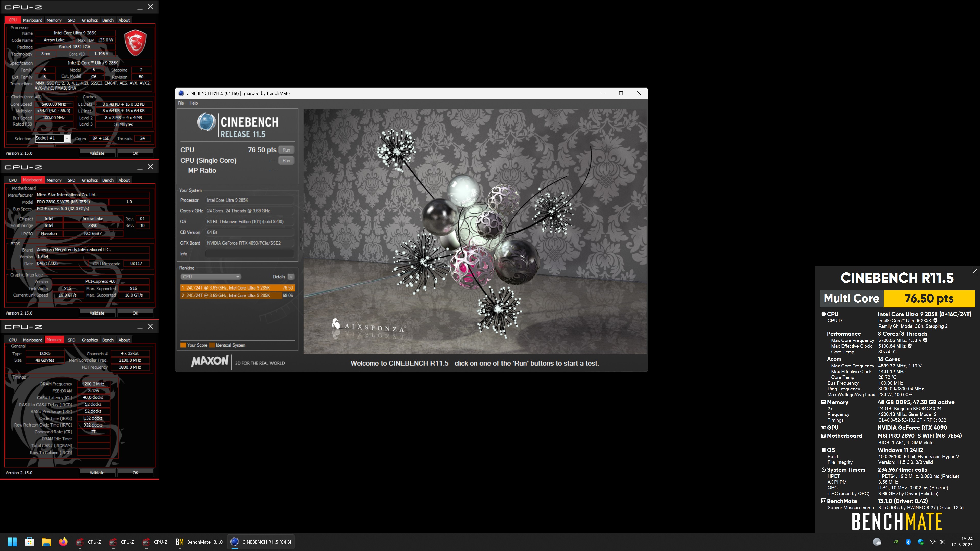The width and height of the screenshot is (980, 551).
Task: Open the volume speaker control
Action: 941,542
